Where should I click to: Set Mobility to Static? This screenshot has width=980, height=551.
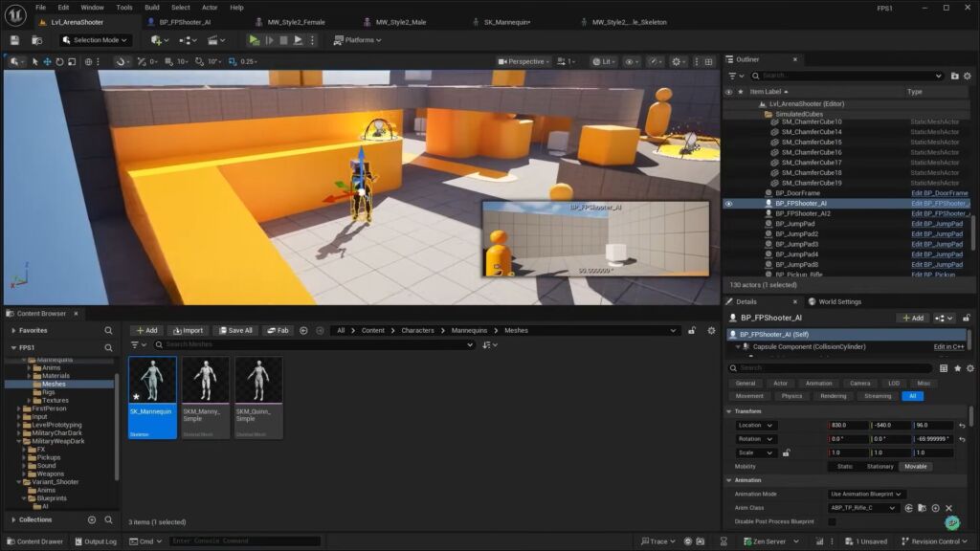845,467
